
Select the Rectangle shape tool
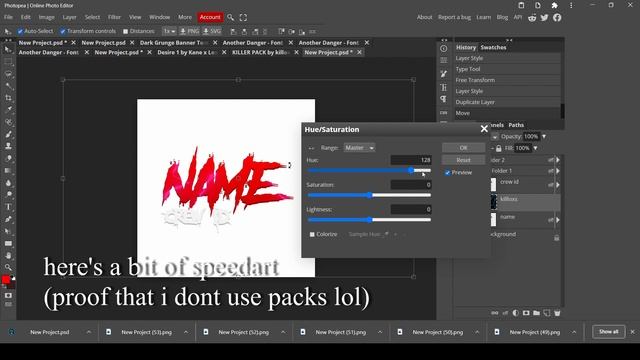pos(8,243)
